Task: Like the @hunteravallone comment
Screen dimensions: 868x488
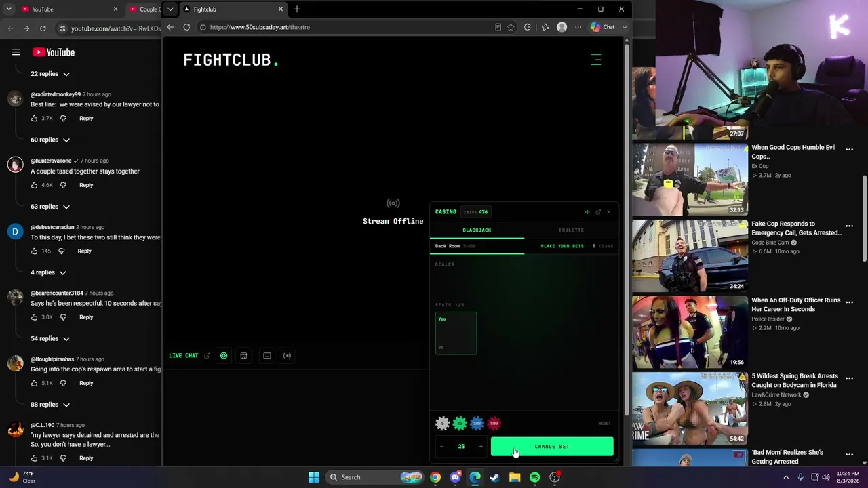Action: [x=34, y=185]
